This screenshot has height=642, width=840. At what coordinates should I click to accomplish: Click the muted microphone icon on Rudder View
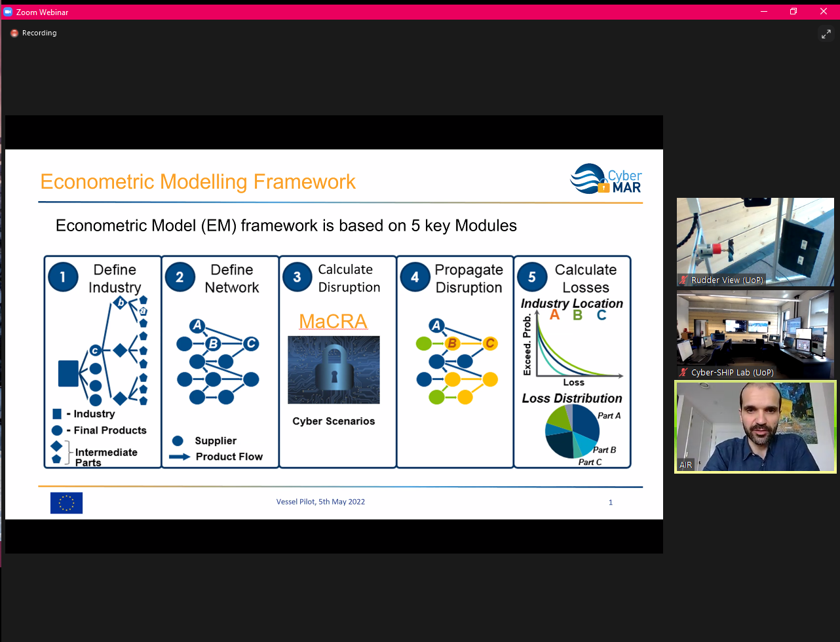pos(684,280)
